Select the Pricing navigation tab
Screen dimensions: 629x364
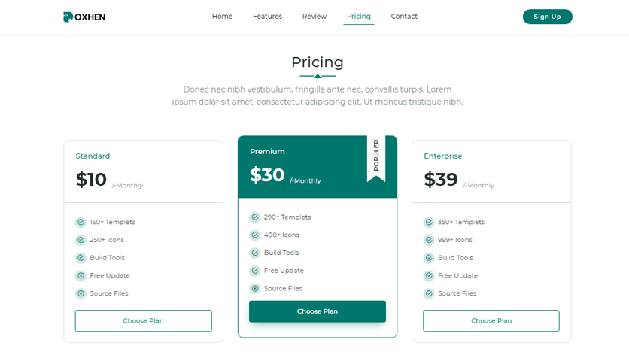pos(359,17)
